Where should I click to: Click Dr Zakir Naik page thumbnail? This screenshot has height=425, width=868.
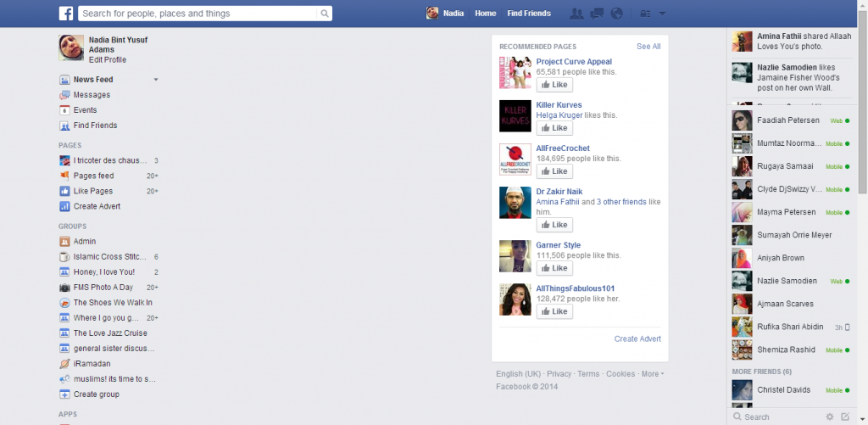tap(515, 202)
